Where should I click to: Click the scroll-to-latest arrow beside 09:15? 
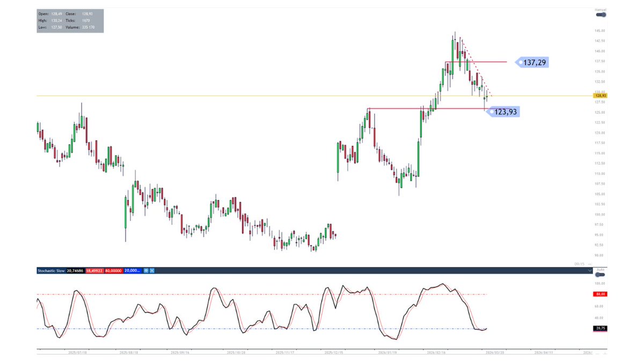tap(590, 264)
